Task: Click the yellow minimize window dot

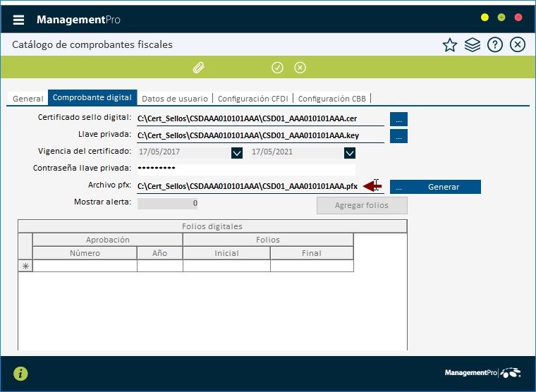Action: pyautogui.click(x=485, y=18)
